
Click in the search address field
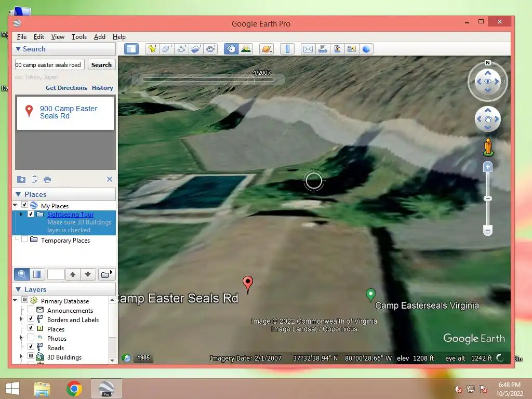click(49, 65)
